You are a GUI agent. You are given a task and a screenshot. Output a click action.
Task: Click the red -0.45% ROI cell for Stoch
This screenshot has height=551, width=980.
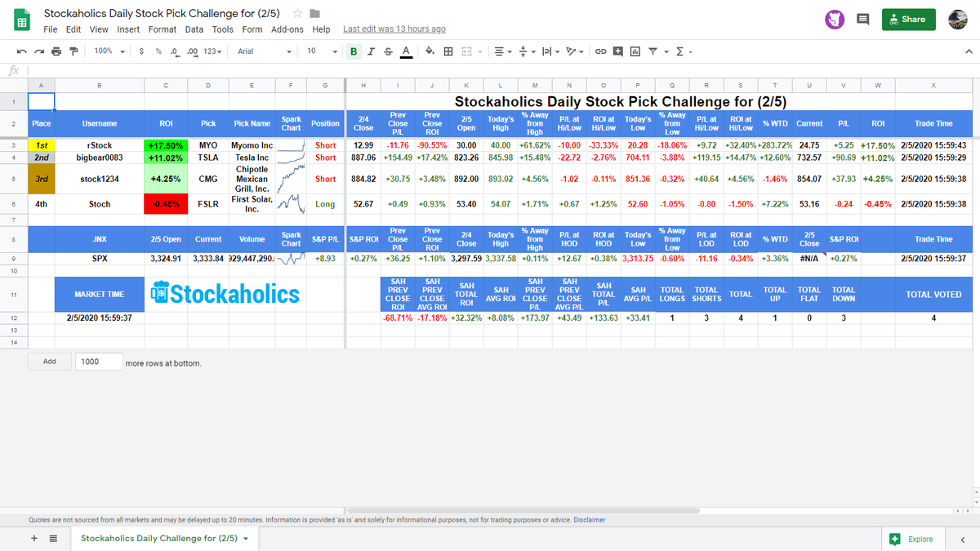pyautogui.click(x=166, y=204)
